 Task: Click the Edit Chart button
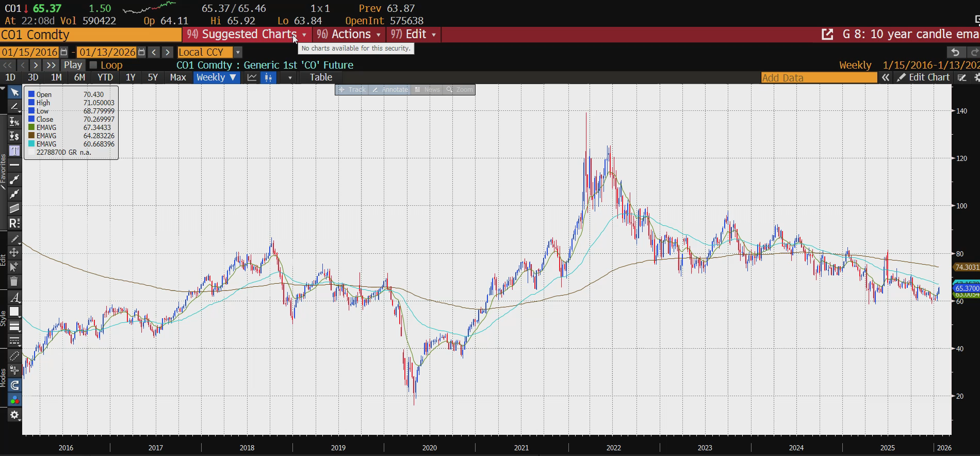click(923, 77)
